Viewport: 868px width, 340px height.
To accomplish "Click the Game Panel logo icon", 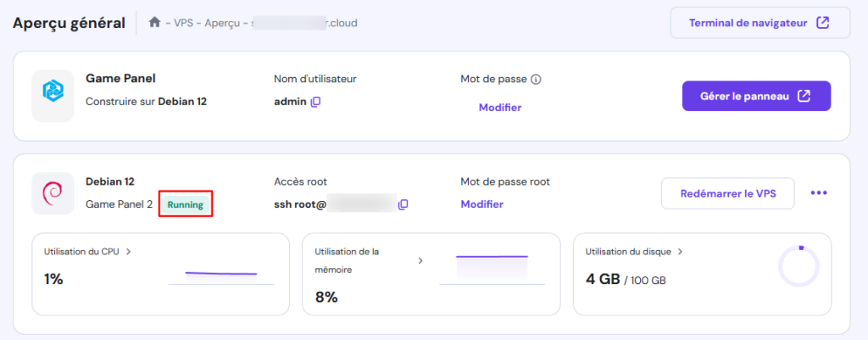I will (x=53, y=96).
